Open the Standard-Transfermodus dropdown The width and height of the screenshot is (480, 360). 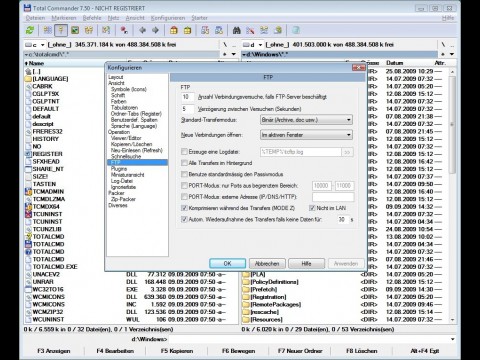click(306, 120)
